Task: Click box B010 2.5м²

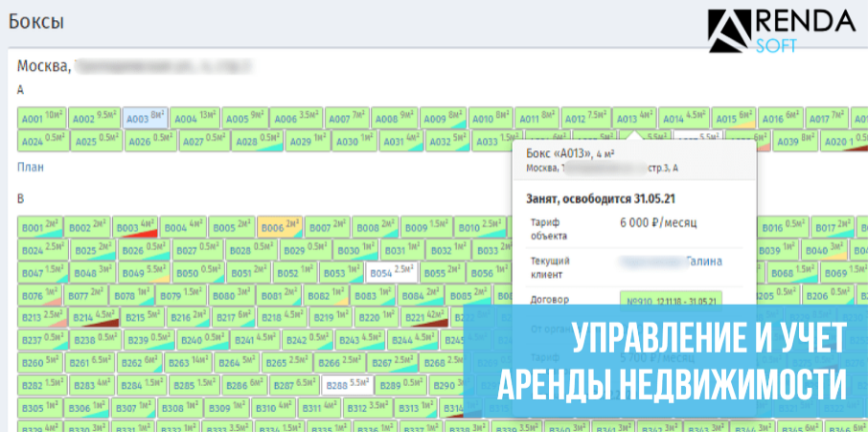Action: click(480, 227)
